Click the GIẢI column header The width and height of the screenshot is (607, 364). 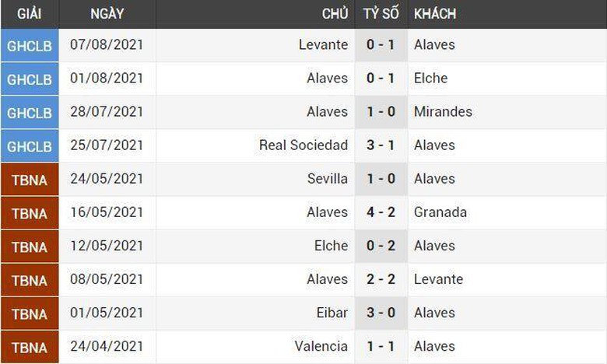pyautogui.click(x=30, y=14)
